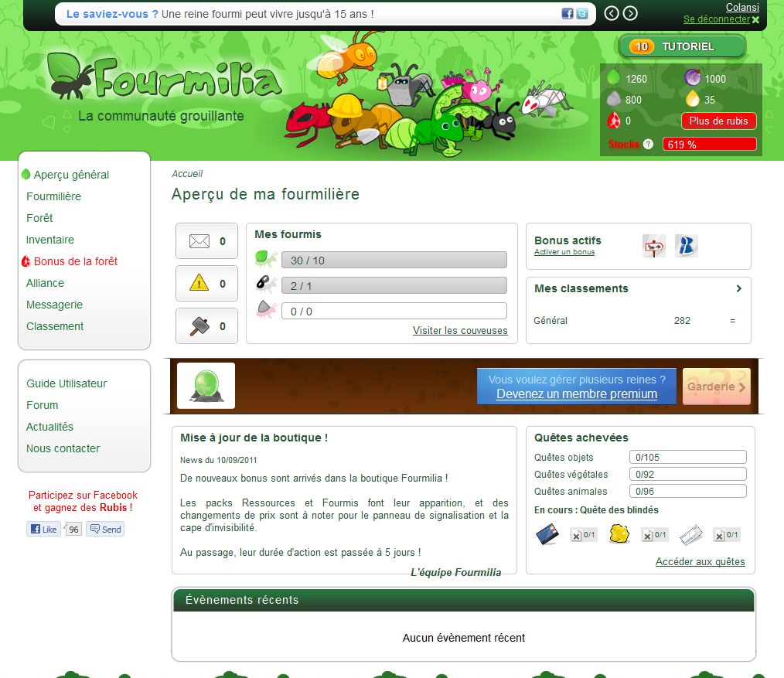Click the green leaf resource icon
This screenshot has width=784, height=678.
[x=613, y=78]
